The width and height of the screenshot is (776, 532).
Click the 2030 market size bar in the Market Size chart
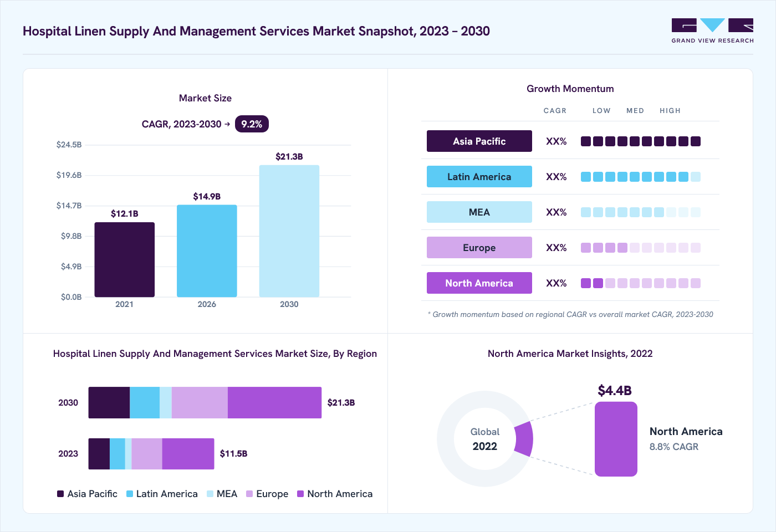click(x=289, y=231)
